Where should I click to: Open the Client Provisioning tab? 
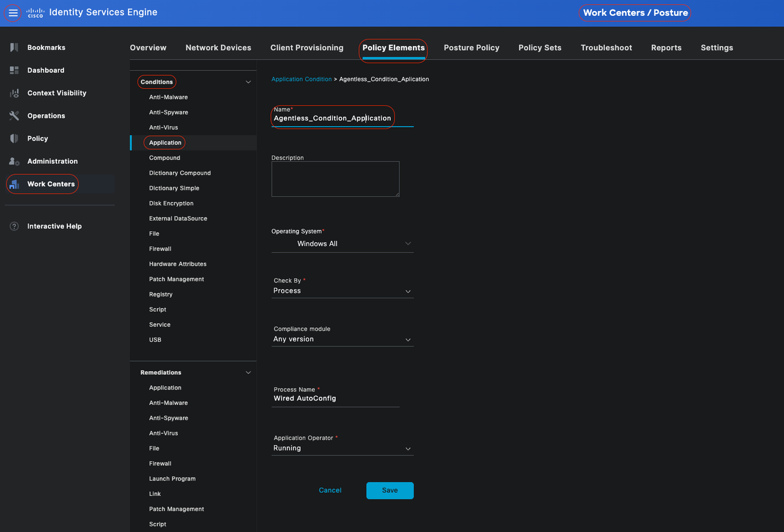(x=307, y=48)
